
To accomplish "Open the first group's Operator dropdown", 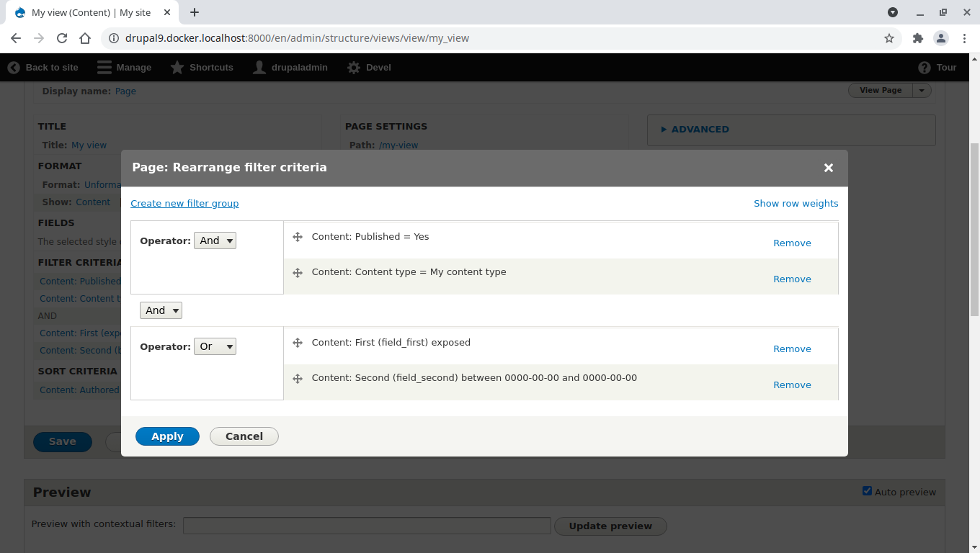I will pyautogui.click(x=215, y=240).
